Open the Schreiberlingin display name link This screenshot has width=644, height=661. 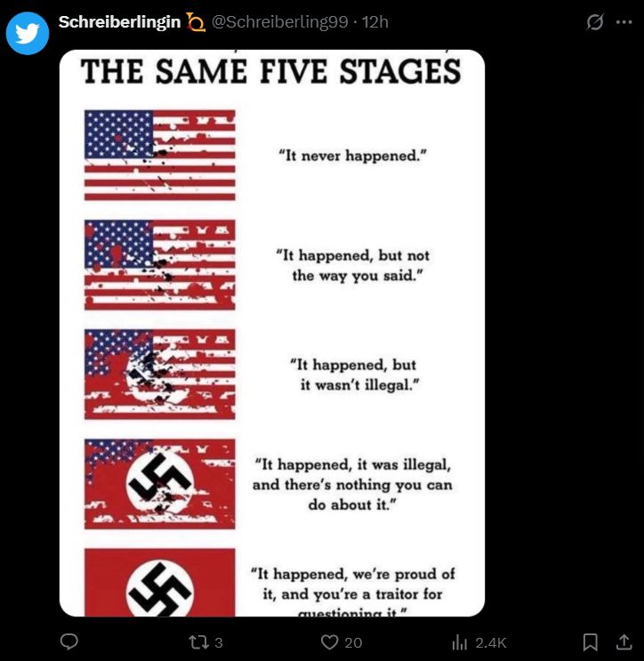click(x=119, y=22)
